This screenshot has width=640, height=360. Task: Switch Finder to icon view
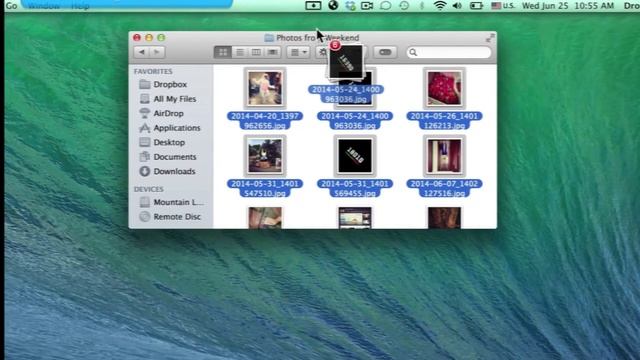[x=223, y=52]
